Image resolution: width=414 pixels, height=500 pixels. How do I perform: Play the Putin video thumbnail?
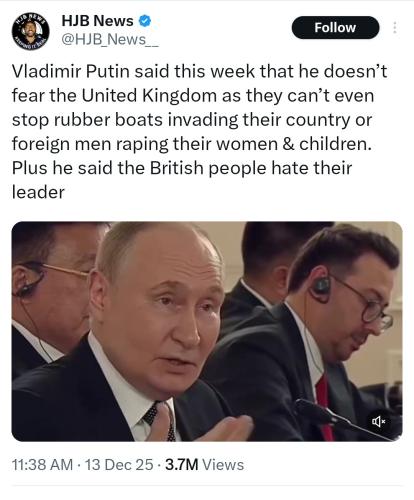pos(207,332)
